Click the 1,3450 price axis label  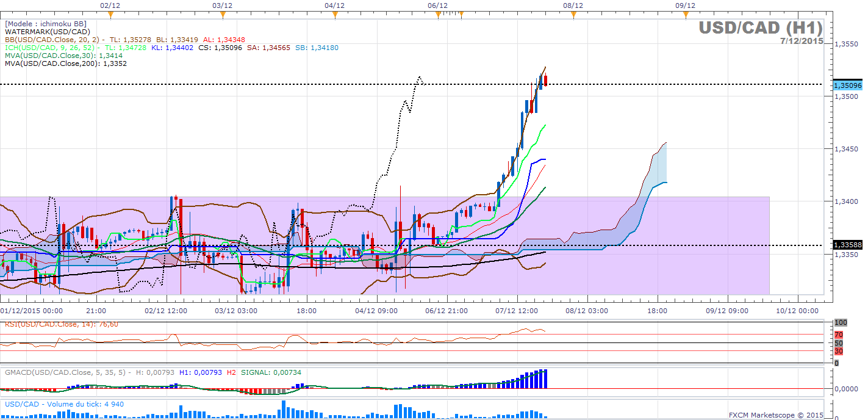(845, 149)
